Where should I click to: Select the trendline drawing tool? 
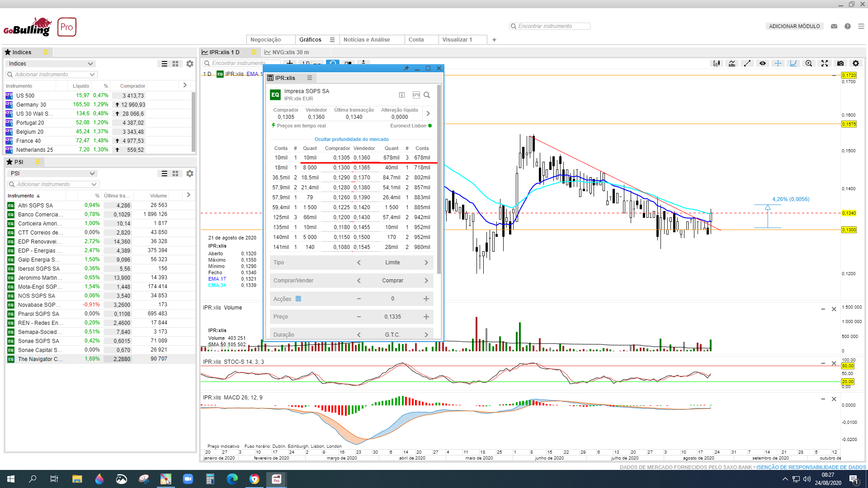pos(747,63)
